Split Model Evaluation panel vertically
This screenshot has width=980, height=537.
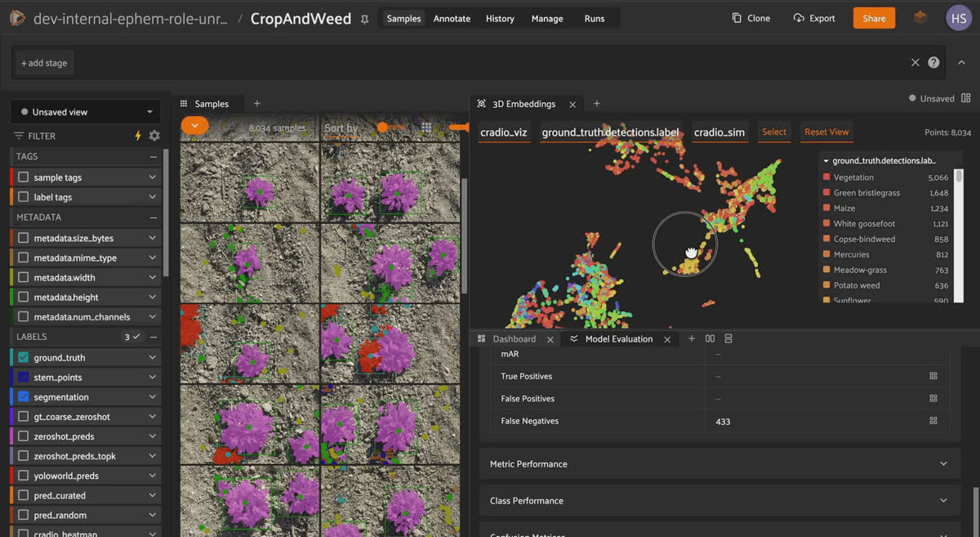[728, 338]
